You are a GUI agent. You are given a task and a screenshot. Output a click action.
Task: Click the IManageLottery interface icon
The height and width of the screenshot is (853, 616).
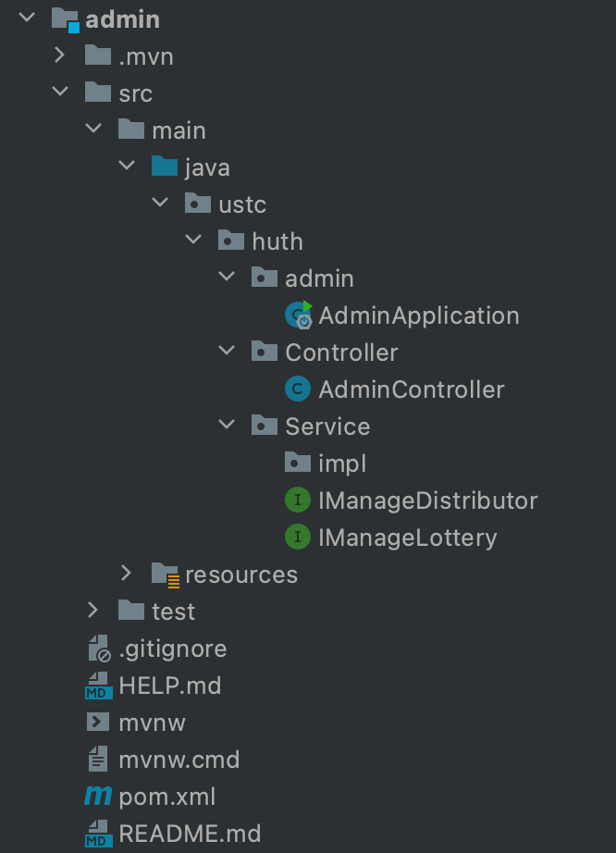click(x=298, y=538)
